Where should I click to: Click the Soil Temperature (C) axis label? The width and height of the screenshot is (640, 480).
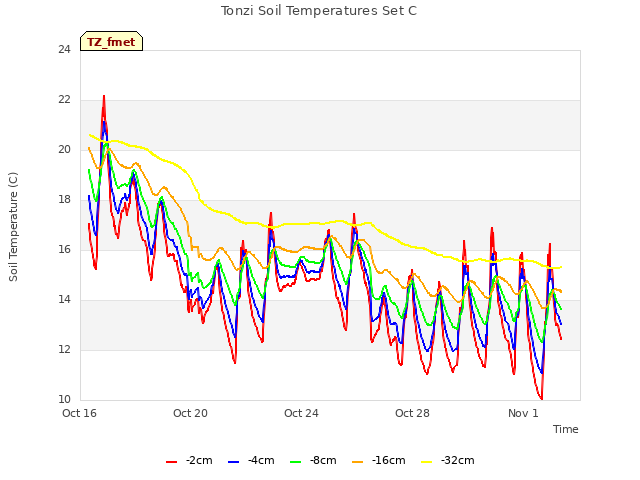tap(13, 227)
